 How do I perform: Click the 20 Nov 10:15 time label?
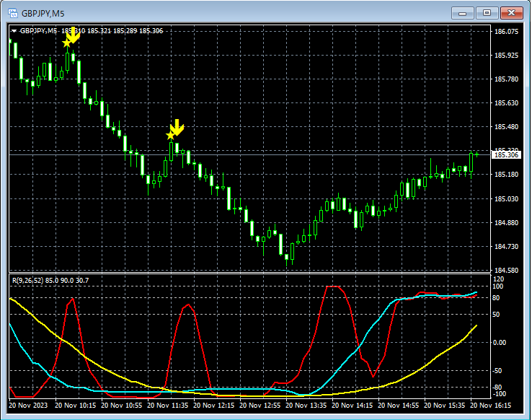tap(75, 405)
